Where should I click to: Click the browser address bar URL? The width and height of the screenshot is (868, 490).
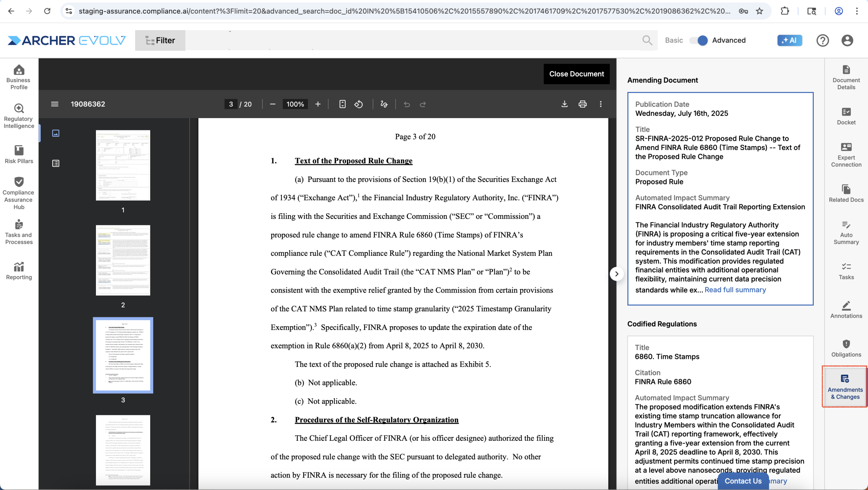(x=404, y=11)
